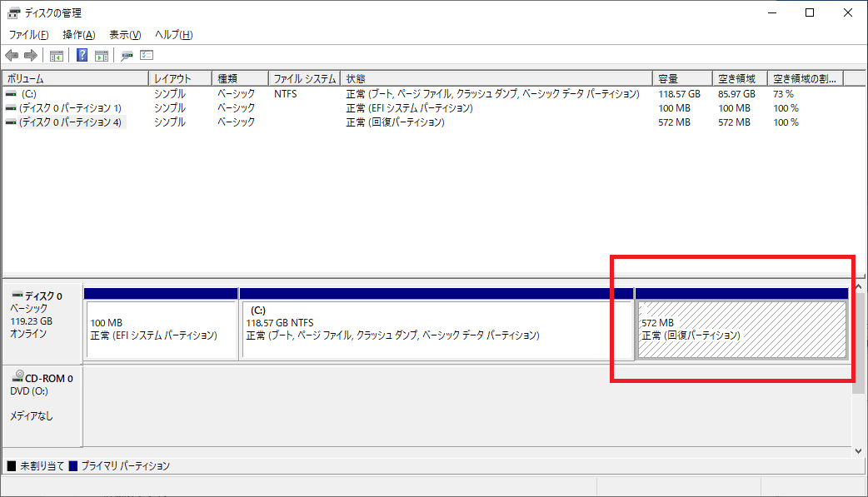Open the ファイル(F) menu
The image size is (868, 497).
pyautogui.click(x=28, y=35)
